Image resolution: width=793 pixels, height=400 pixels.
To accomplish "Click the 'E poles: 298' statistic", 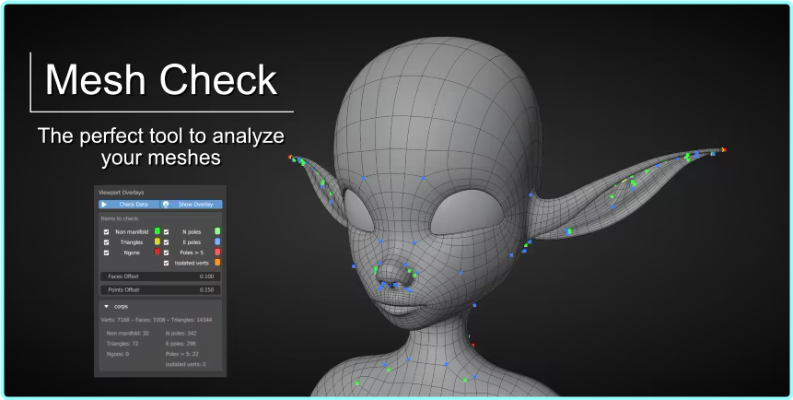I will [181, 344].
